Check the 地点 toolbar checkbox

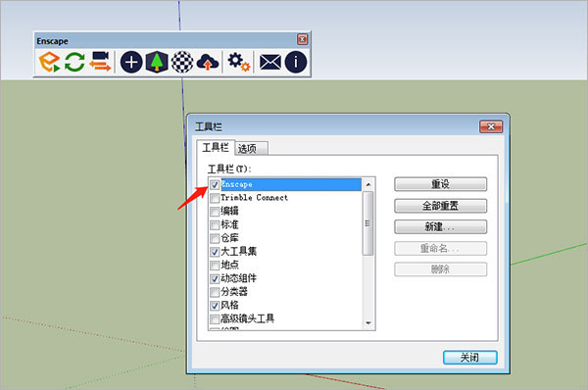(215, 266)
